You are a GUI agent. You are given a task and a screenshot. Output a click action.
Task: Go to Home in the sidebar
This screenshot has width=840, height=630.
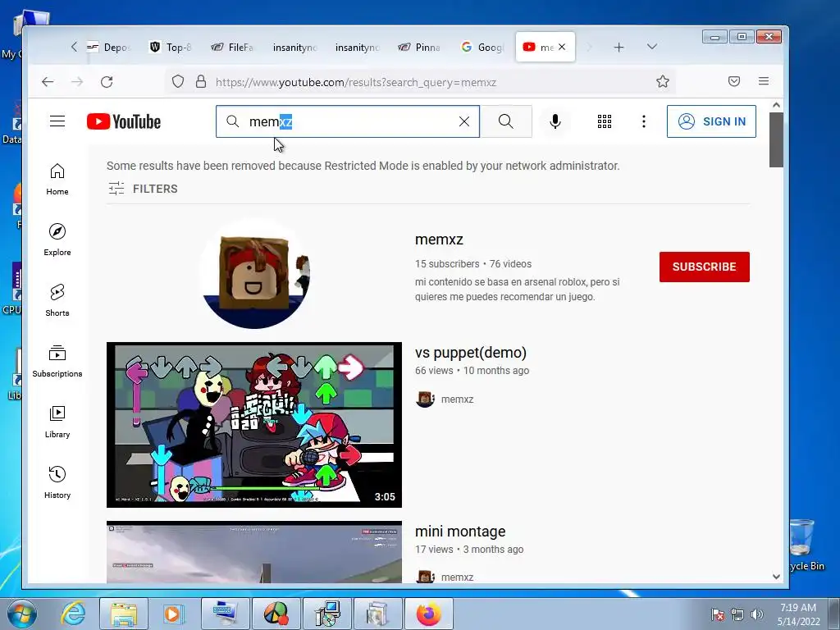click(x=57, y=180)
